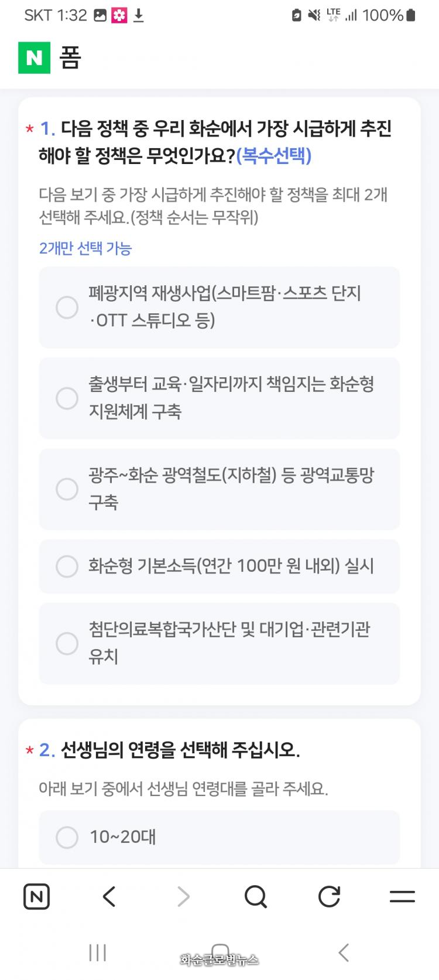
Task: Tap the (복수선택) label in question 1
Action: point(274,156)
